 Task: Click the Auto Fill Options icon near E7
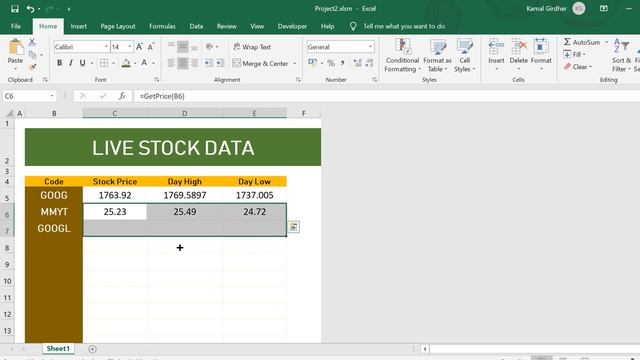293,227
